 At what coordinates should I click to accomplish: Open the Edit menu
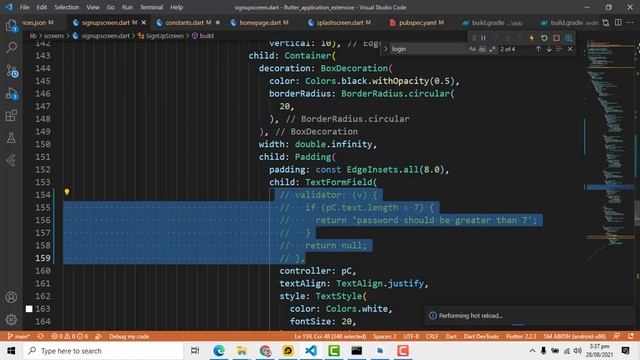point(42,7)
